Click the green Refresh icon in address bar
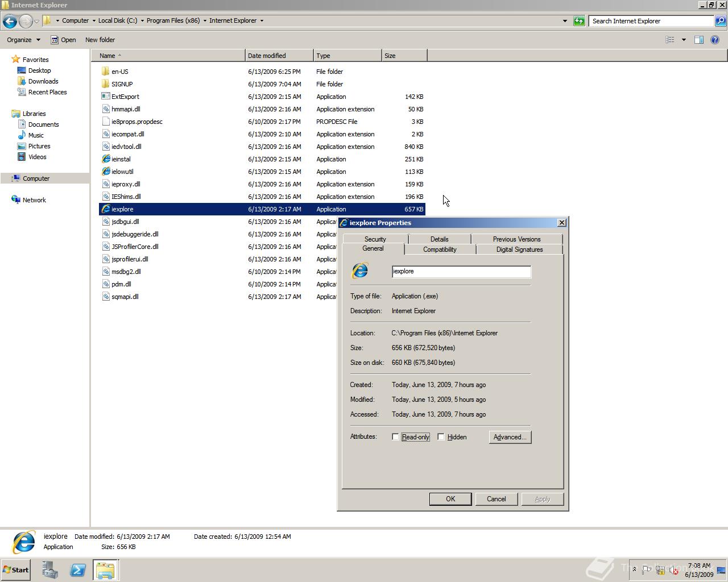Viewport: 728px width, 582px height. pos(579,21)
